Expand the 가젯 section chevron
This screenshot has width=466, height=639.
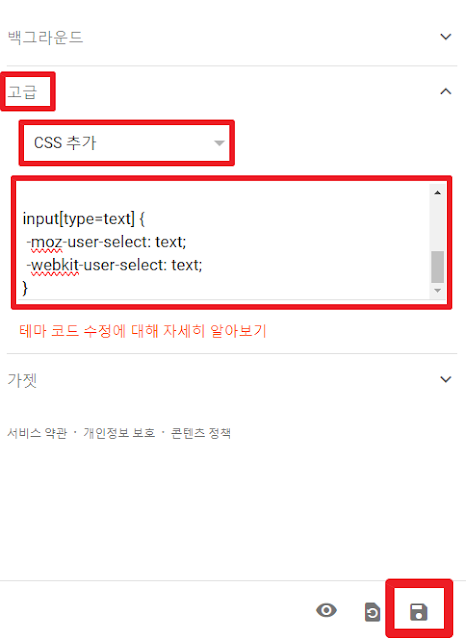point(446,379)
